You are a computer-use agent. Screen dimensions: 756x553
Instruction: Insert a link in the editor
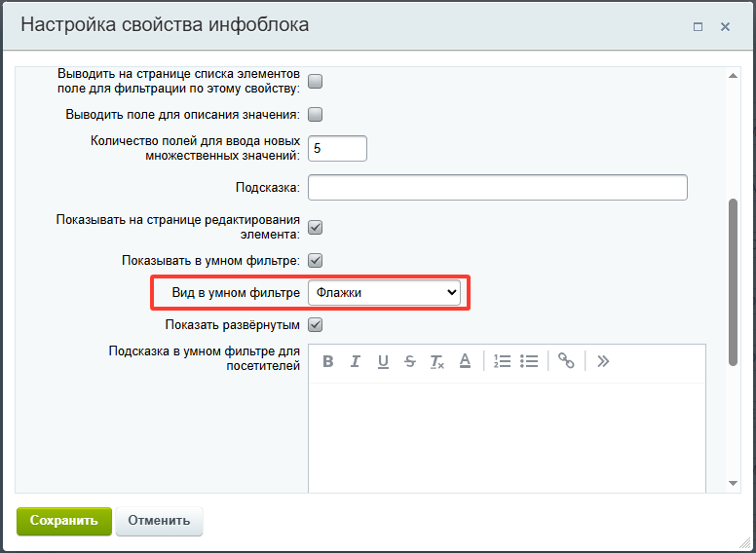click(x=566, y=361)
